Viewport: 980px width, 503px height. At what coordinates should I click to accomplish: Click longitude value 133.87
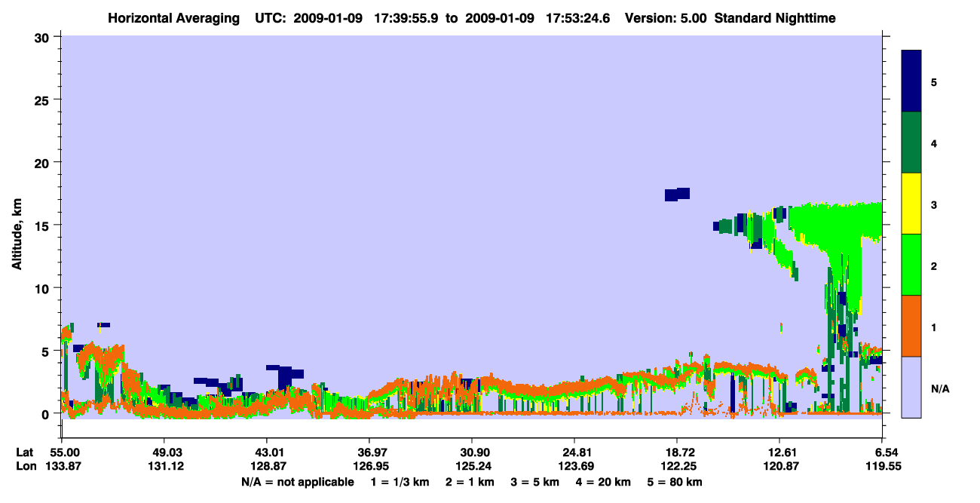[64, 467]
